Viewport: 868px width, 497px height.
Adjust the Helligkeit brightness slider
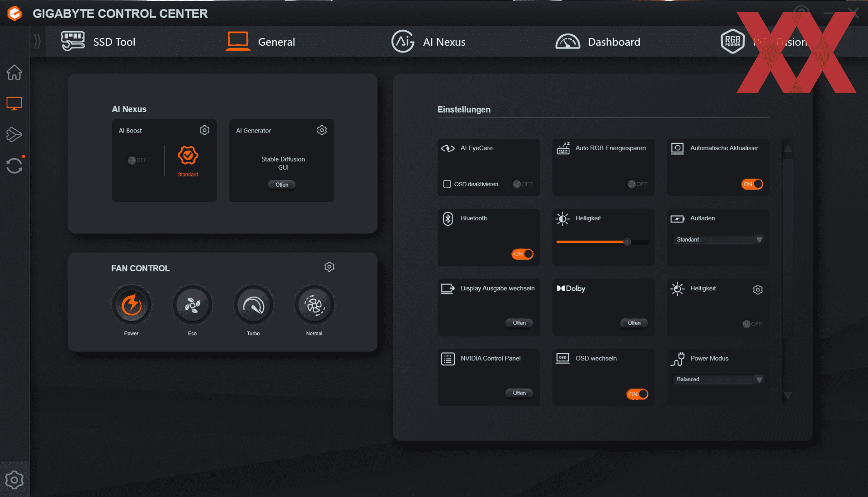(x=603, y=242)
